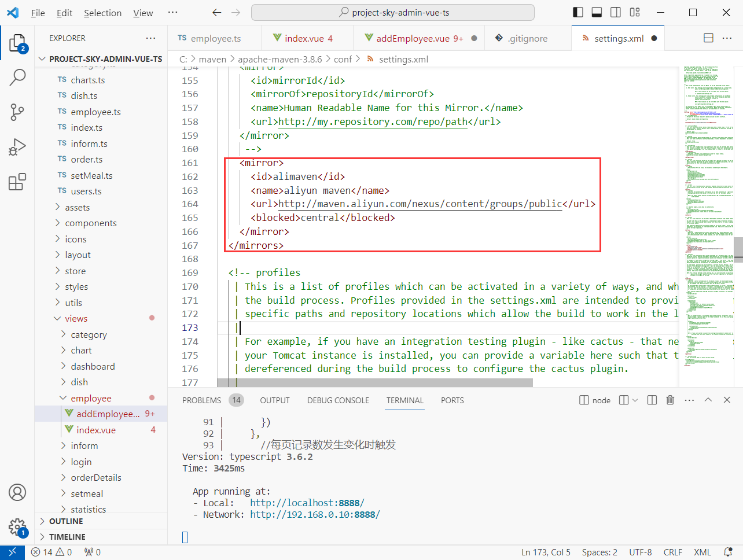Screen dimensions: 743x560
Task: Collapse PROJECT-SKY-ADMIN-VUE-TS root folder
Action: 101,58
